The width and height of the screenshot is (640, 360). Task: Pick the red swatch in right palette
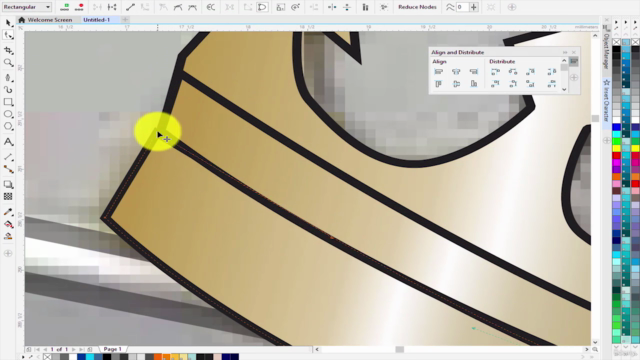617,156
